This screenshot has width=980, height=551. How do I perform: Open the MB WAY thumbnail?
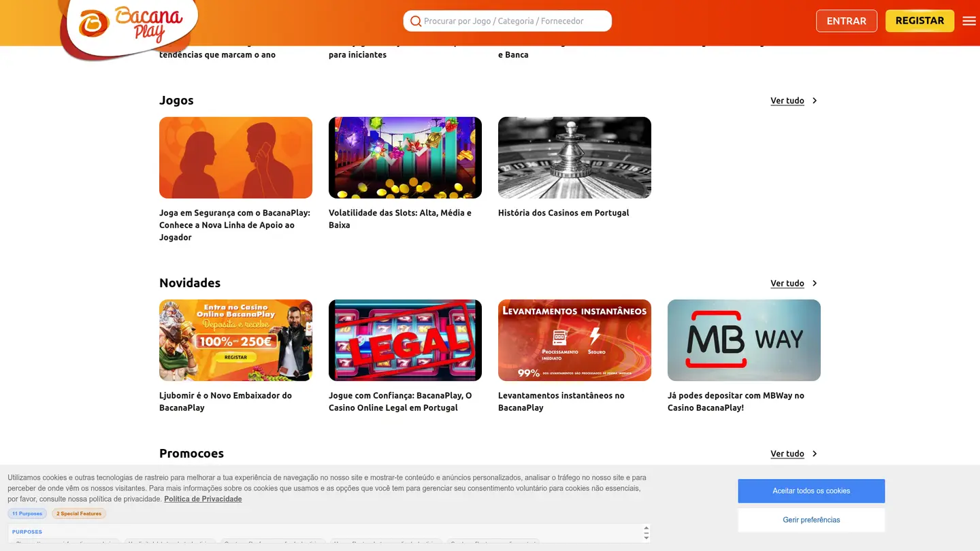(744, 340)
